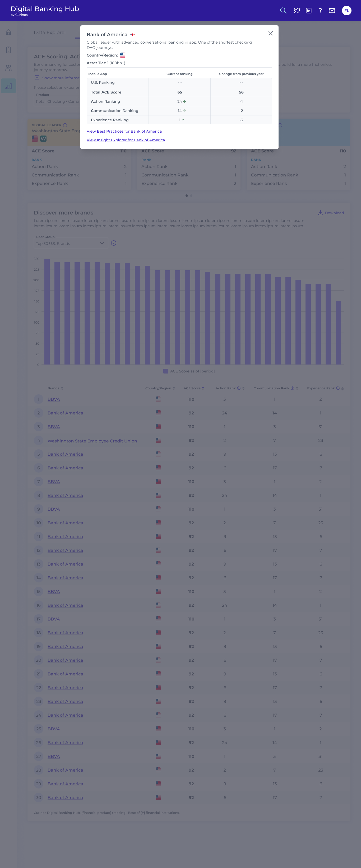361x868 pixels.
Task: Open the mail envelope icon
Action: (x=332, y=11)
